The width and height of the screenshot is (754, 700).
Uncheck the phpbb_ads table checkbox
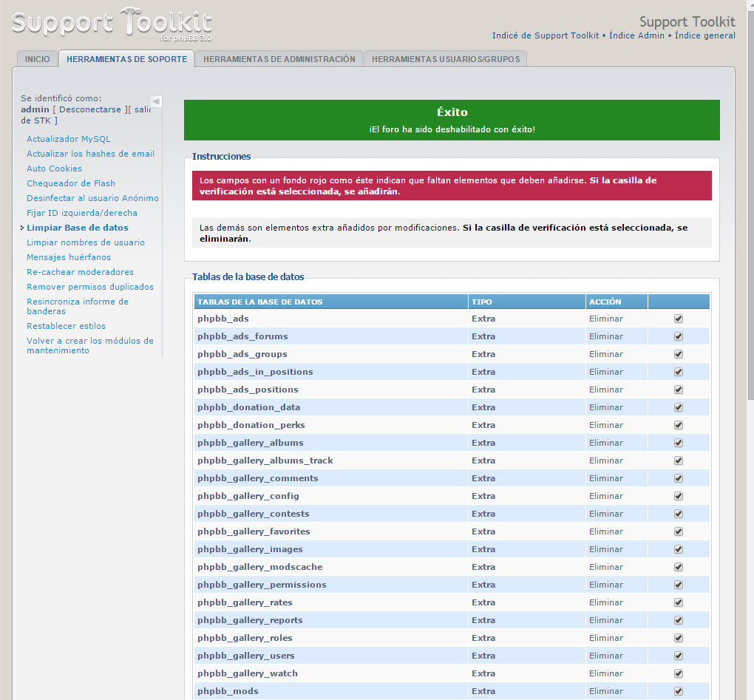pyautogui.click(x=678, y=319)
